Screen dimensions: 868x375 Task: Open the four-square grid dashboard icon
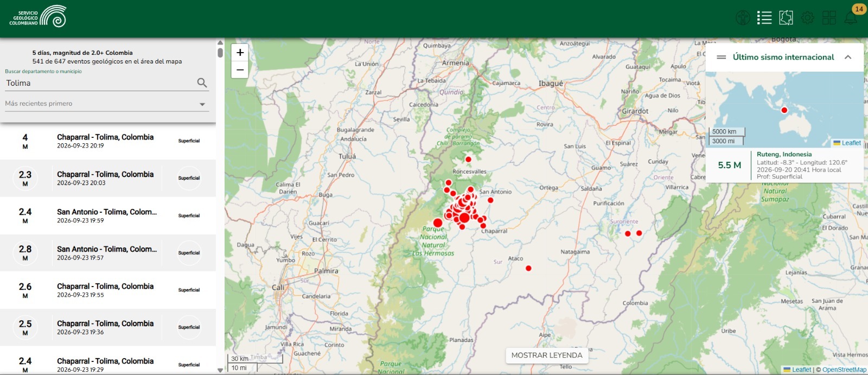(829, 18)
